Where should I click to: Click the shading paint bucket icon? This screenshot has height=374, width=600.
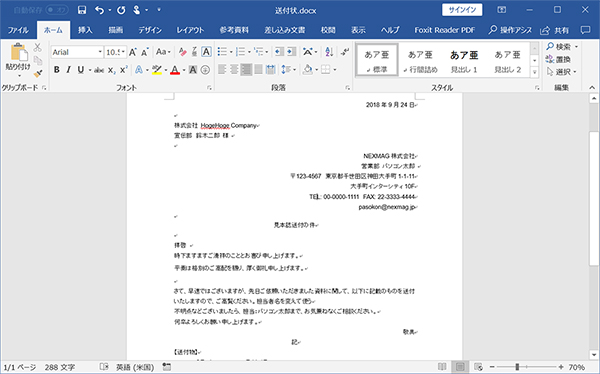pyautogui.click(x=308, y=70)
